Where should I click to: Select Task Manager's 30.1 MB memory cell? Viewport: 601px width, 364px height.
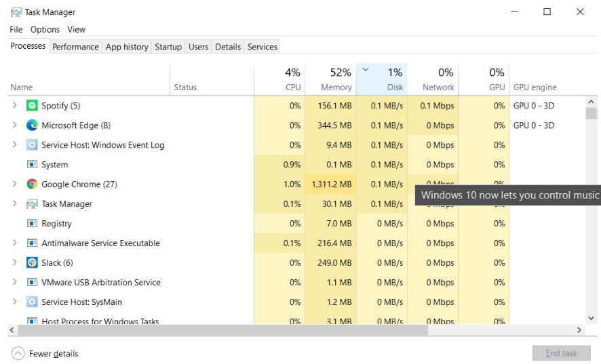(330, 204)
